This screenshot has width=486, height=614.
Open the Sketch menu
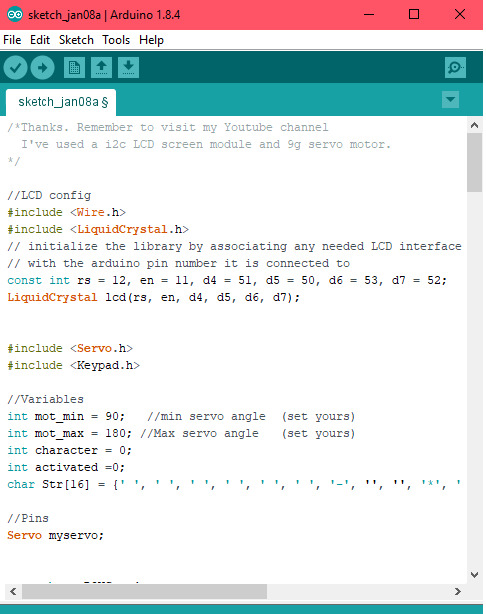[x=76, y=40]
